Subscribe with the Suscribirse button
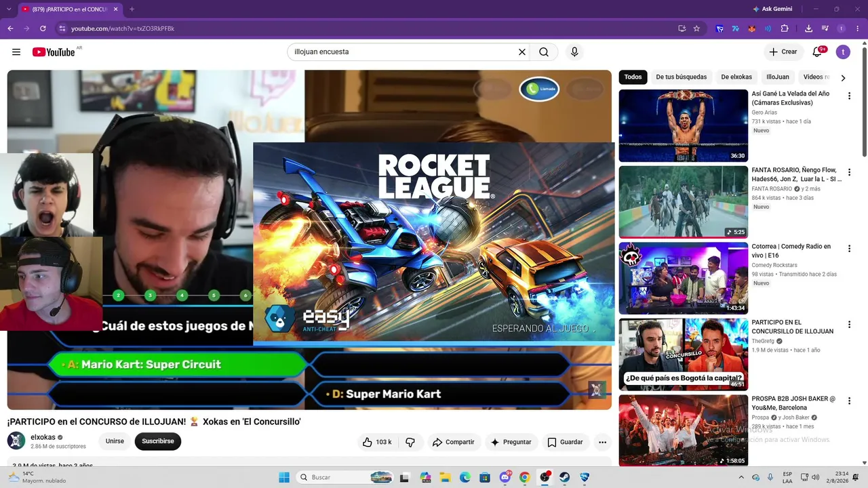Viewport: 868px width, 488px height. [x=158, y=441]
